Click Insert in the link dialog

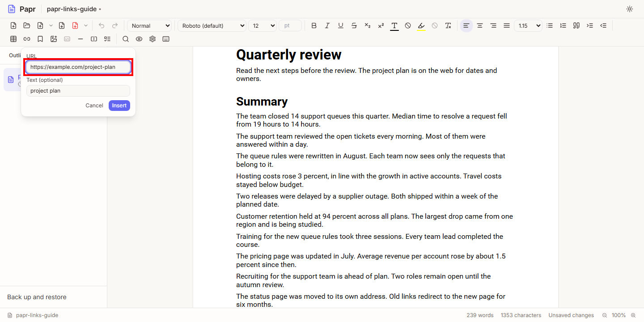(x=119, y=106)
